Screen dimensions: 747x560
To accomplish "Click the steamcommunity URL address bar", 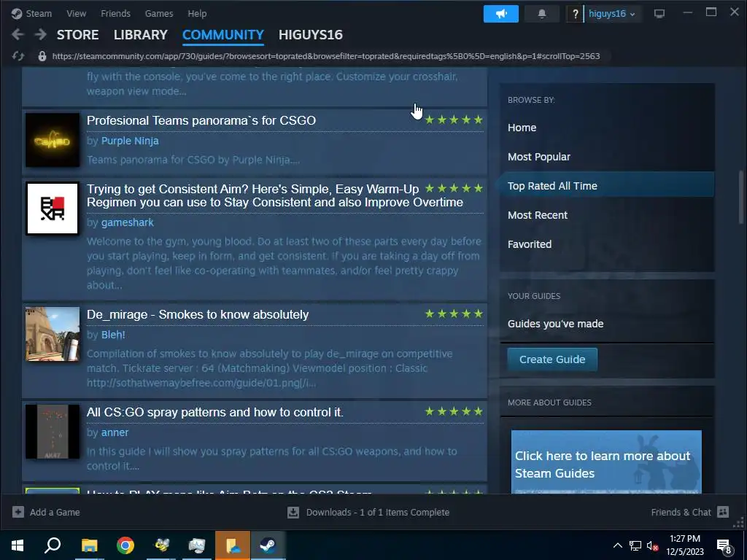I will [326, 56].
